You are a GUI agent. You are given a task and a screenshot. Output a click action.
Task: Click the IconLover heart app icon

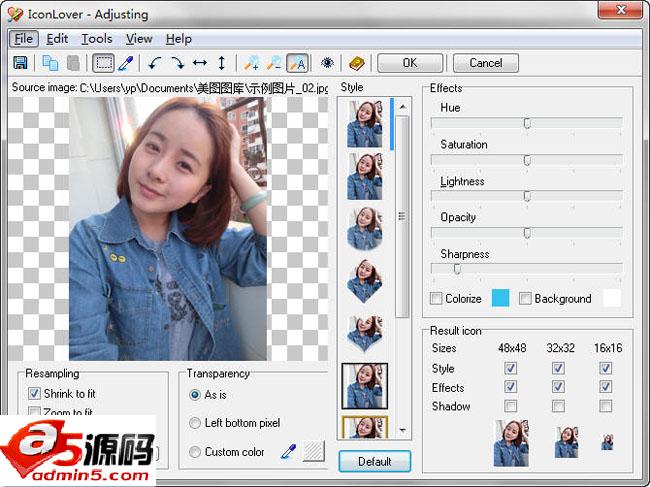[x=15, y=15]
